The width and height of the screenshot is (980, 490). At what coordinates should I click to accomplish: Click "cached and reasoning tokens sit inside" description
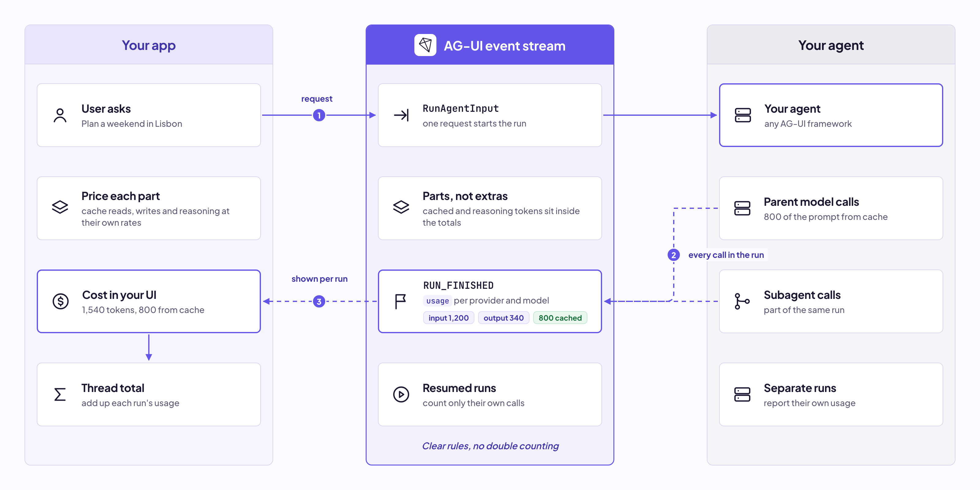(x=501, y=217)
